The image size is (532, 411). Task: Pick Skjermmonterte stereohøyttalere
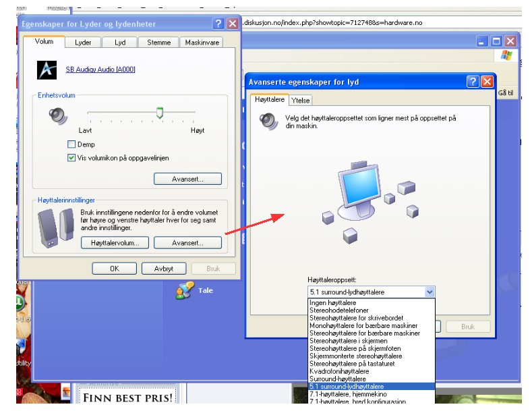372,356
